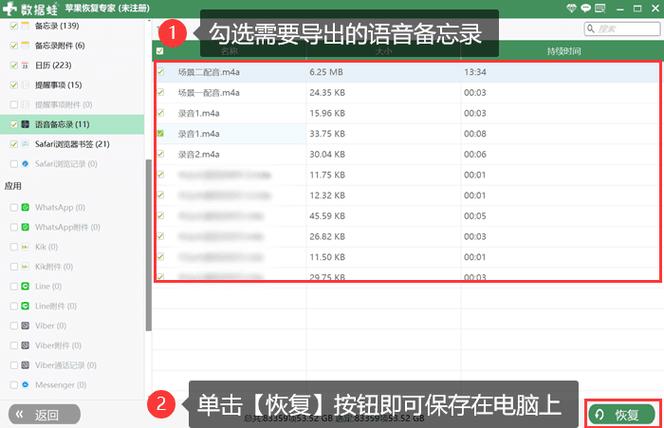Toggle checkbox of 录音1.m4a 33.75 KB row
The height and width of the screenshot is (428, 664).
pyautogui.click(x=161, y=134)
